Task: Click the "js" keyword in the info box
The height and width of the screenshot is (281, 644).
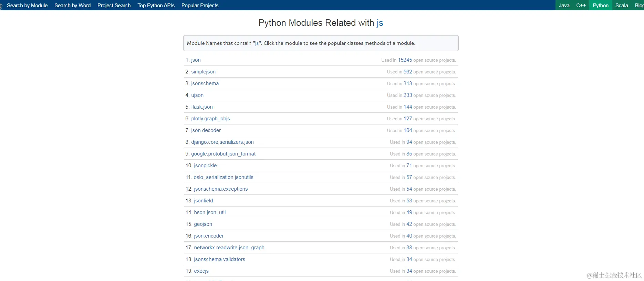Action: click(x=257, y=43)
